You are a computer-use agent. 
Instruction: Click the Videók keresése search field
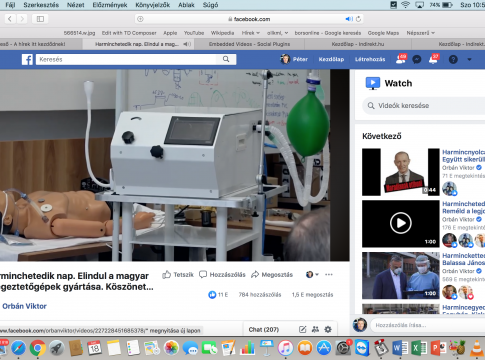[424, 106]
